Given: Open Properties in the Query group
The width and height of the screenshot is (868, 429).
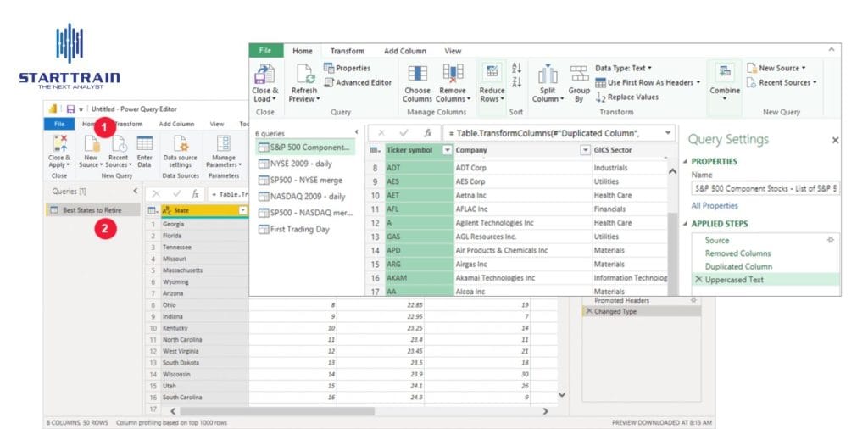Looking at the screenshot, I should (x=347, y=68).
